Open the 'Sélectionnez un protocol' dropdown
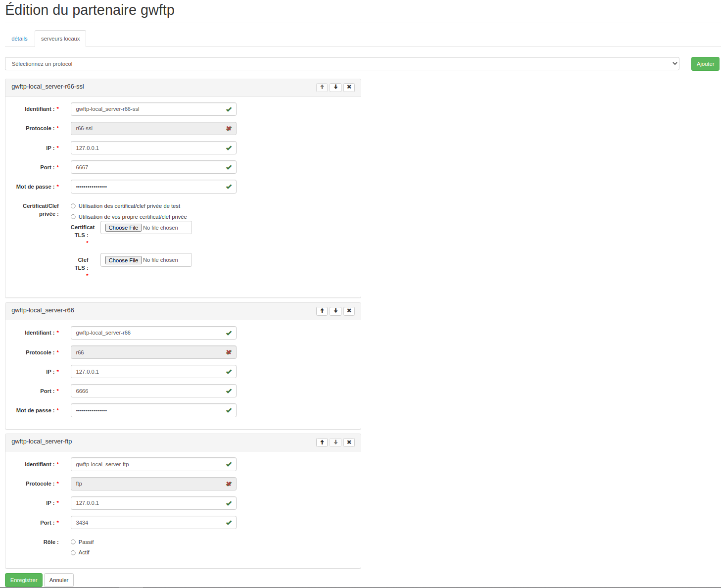This screenshot has width=721, height=588. (x=342, y=64)
